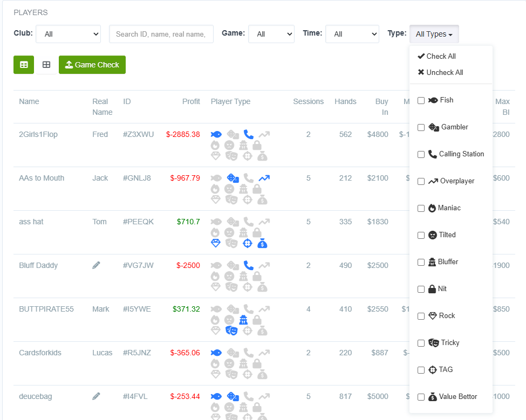The width and height of the screenshot is (526, 420).
Task: Switch to green list table view
Action: click(x=24, y=65)
